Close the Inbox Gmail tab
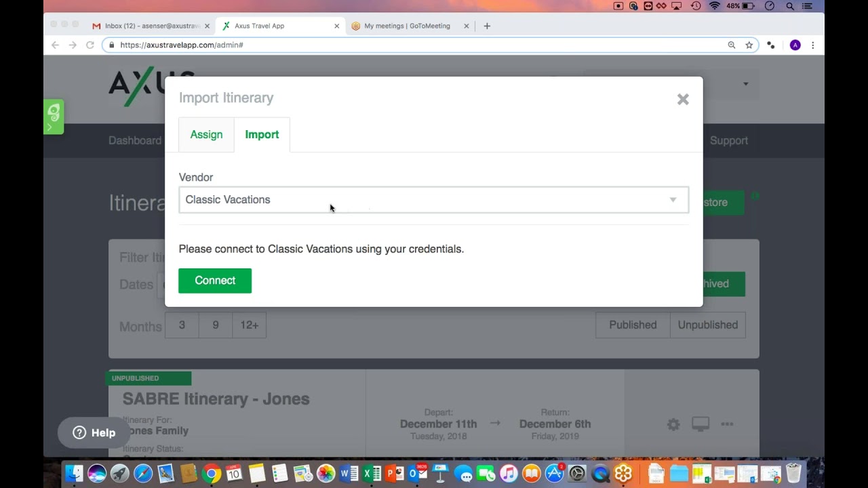Image resolution: width=868 pixels, height=488 pixels. (x=207, y=26)
